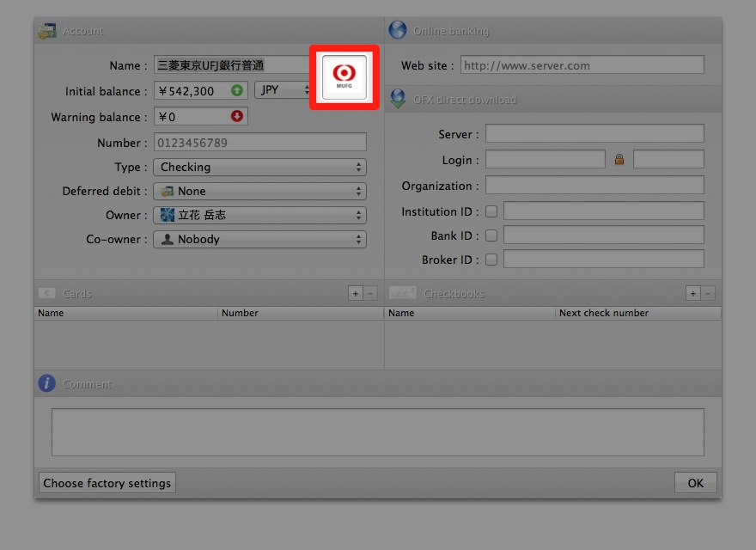Expand the Deferred debit dropdown
Image resolution: width=756 pixels, height=550 pixels.
pyautogui.click(x=259, y=192)
